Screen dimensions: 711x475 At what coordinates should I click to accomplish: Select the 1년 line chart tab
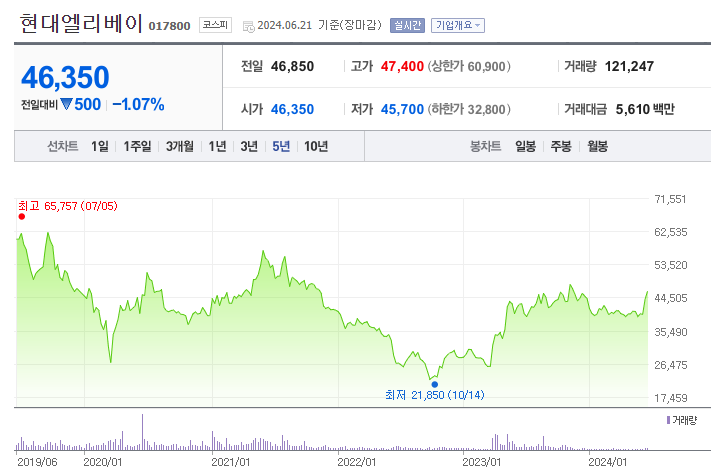[x=217, y=146]
